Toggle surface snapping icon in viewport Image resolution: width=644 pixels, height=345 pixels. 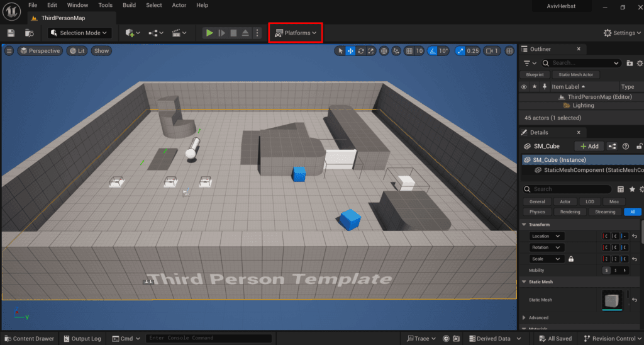tap(396, 51)
